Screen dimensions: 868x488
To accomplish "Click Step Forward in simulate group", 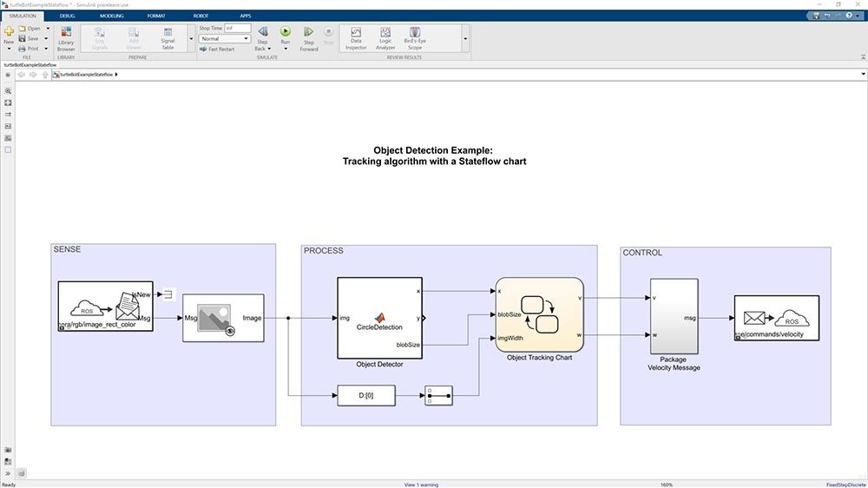I will [309, 39].
